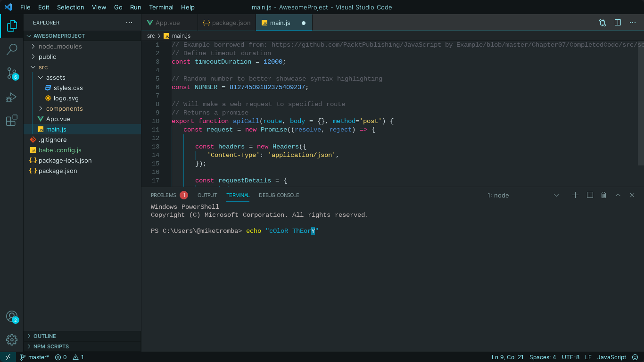Open the terminal selector dropdown '1: node'

tap(523, 195)
